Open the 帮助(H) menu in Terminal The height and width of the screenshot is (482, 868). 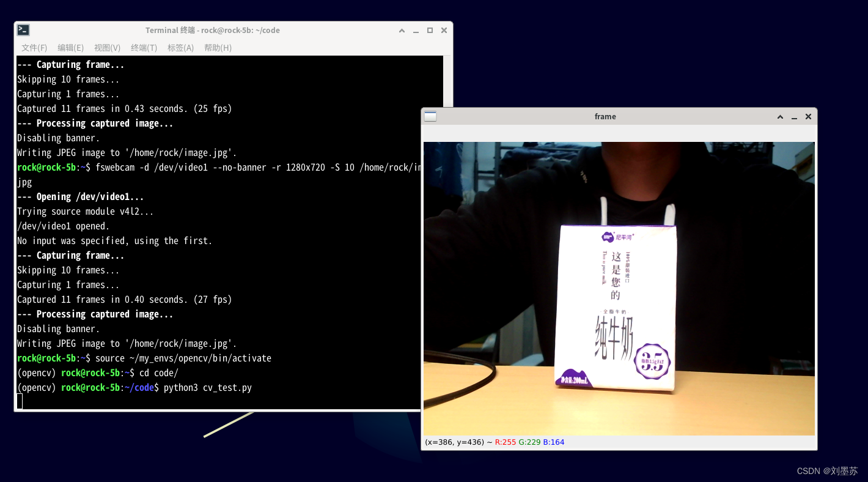[218, 48]
